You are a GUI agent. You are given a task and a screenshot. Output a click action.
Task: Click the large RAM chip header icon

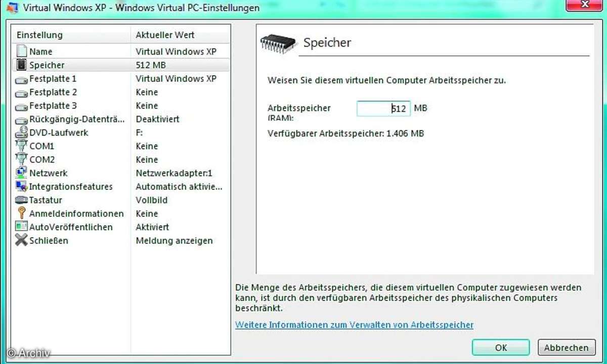pos(278,44)
